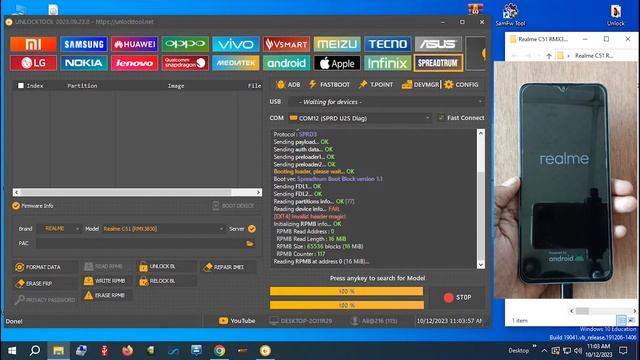Toggle the Fast Connect checkbox
The image size is (640, 360).
tap(441, 118)
